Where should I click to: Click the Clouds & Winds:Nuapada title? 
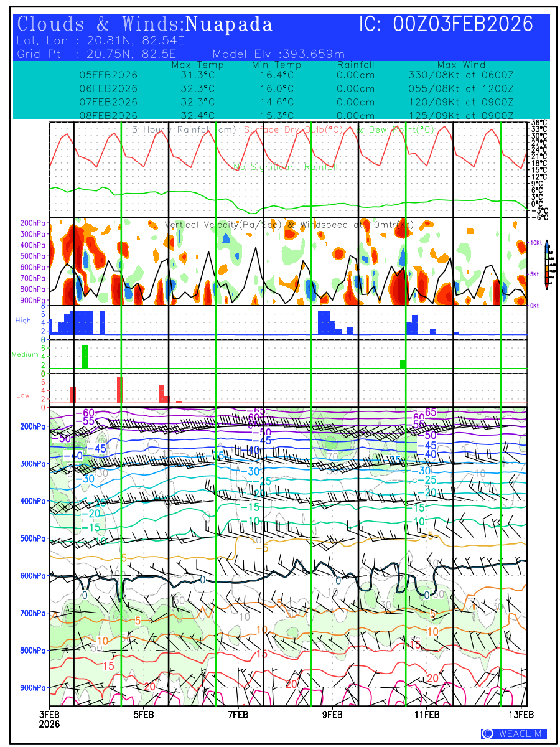(145, 24)
